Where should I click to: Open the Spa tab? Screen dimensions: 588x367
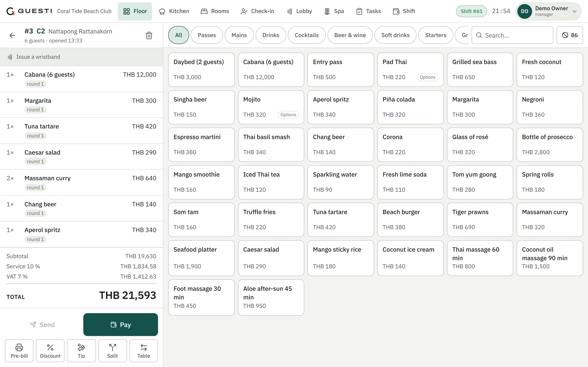334,11
